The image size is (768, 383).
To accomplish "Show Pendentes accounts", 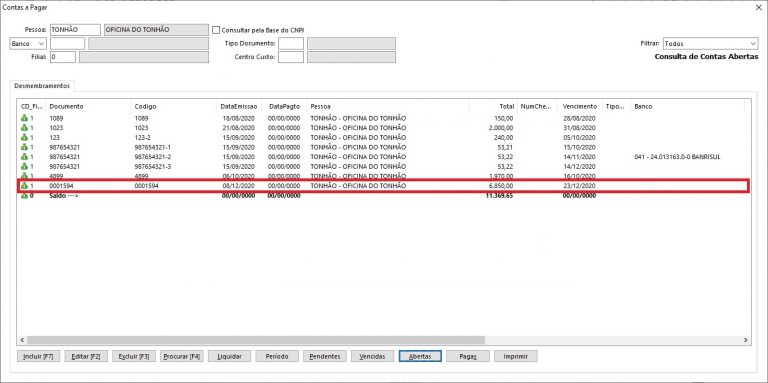I will point(325,356).
